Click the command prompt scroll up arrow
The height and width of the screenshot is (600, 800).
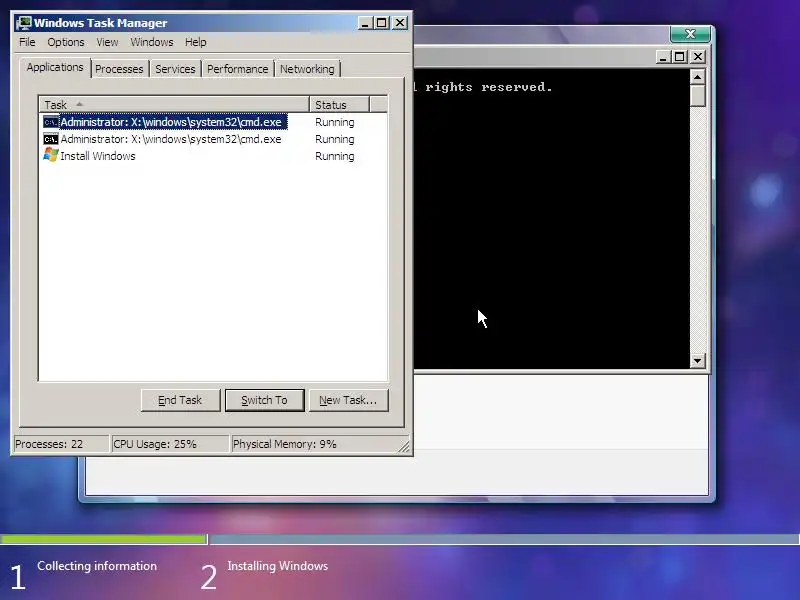(x=697, y=77)
